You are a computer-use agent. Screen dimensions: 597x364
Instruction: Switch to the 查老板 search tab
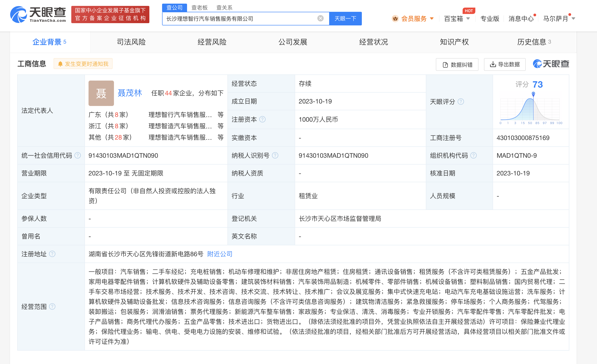pyautogui.click(x=199, y=7)
